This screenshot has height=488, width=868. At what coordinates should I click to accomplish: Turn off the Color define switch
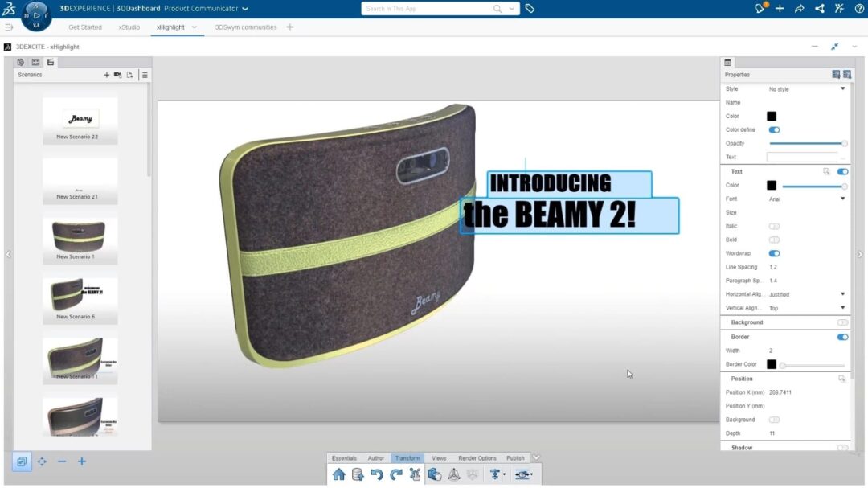tap(774, 129)
